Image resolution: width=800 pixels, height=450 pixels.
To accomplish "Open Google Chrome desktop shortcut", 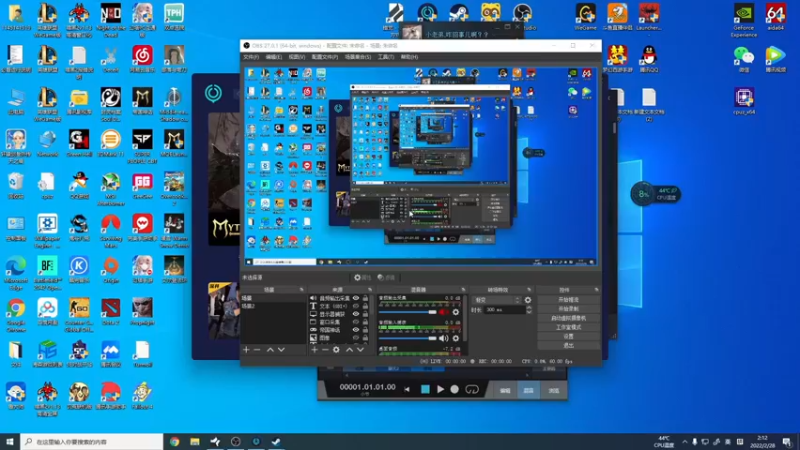I will pos(16,315).
